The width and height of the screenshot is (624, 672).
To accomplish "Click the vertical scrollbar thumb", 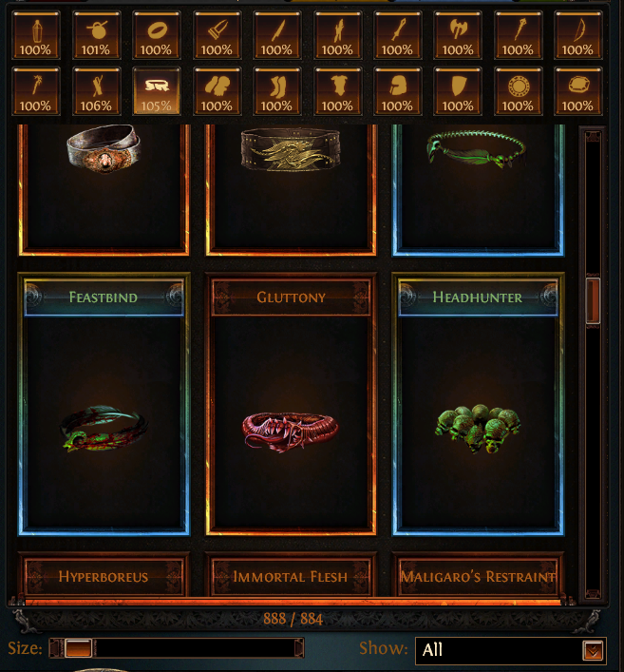I will pos(593,300).
